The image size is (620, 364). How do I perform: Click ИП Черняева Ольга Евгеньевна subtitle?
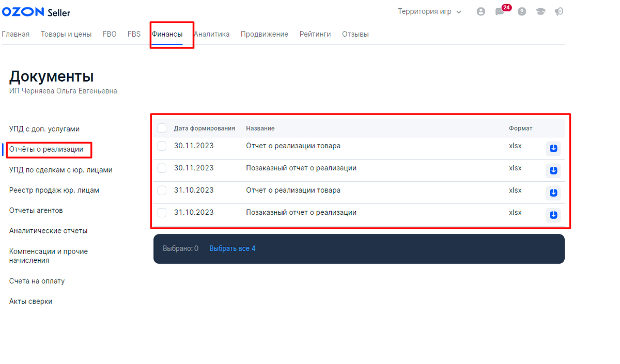click(x=63, y=91)
